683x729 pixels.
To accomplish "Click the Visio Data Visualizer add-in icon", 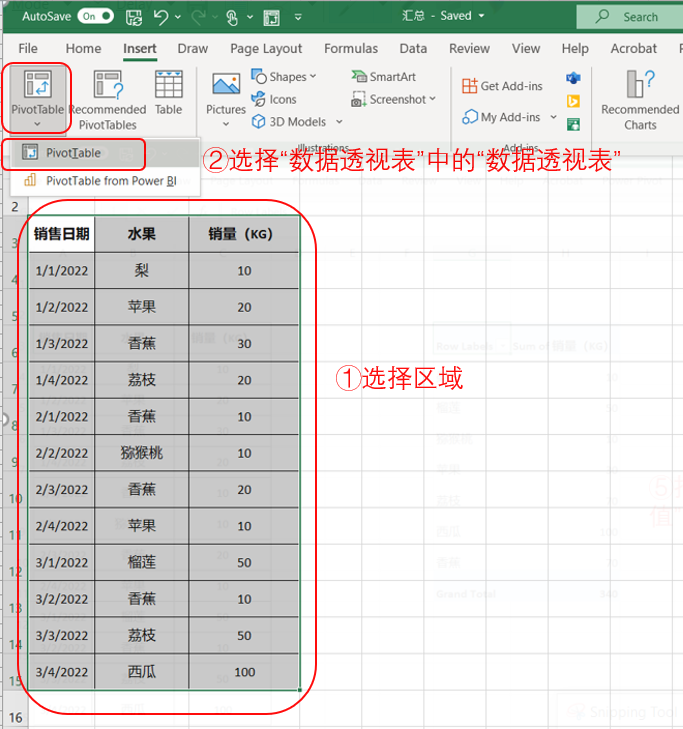I will click(x=573, y=78).
